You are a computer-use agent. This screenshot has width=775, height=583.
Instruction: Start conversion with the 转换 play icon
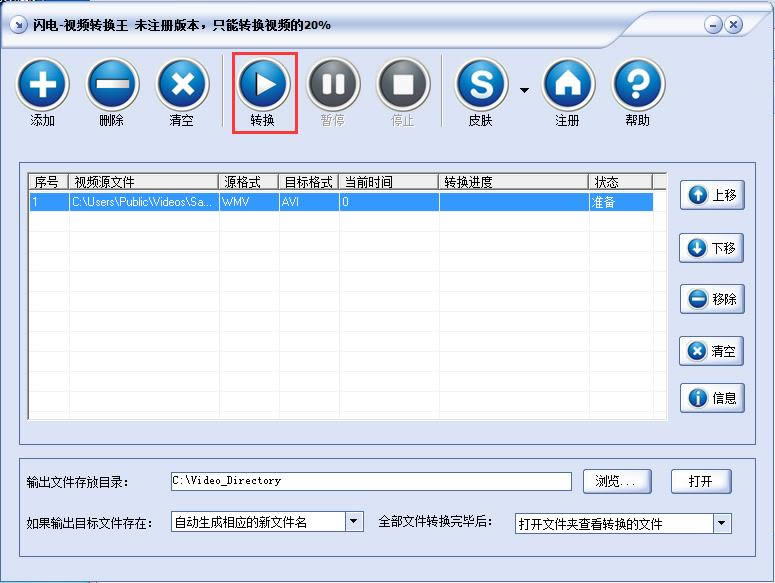(263, 84)
